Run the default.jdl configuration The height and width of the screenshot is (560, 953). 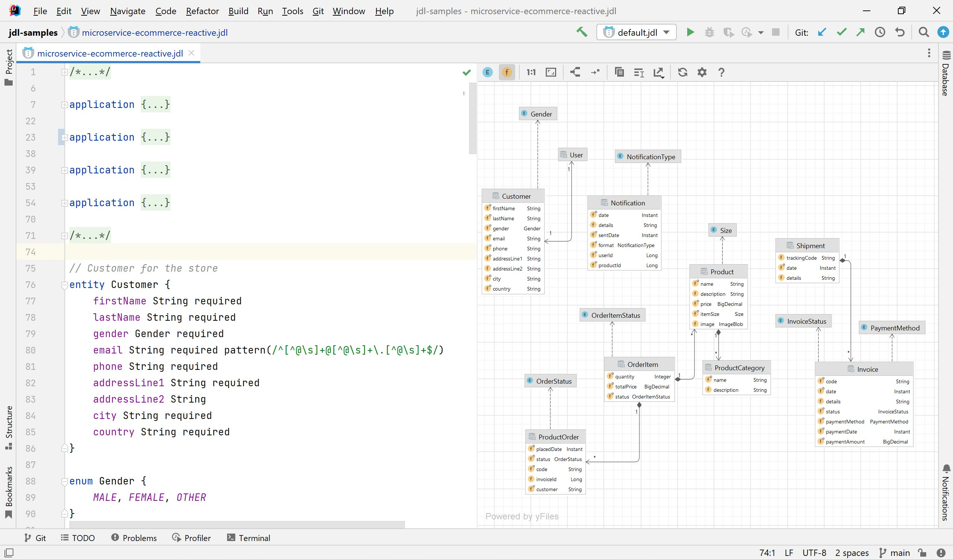pos(690,32)
